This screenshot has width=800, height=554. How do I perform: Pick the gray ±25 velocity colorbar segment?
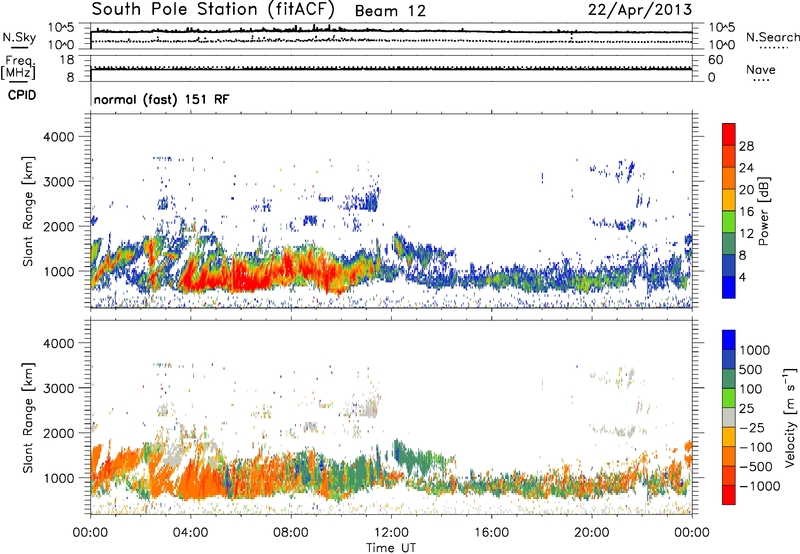click(x=729, y=417)
